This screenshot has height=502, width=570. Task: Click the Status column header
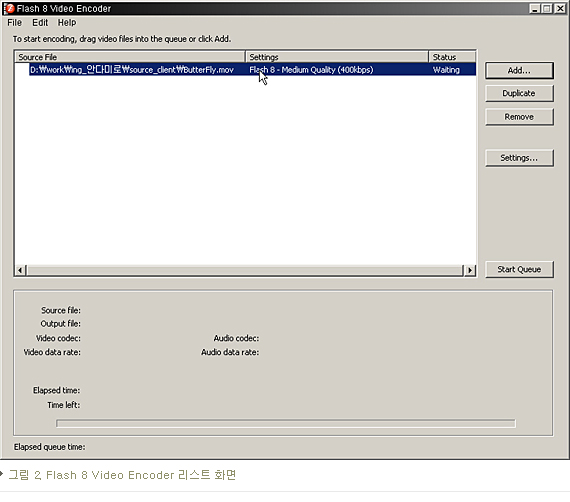pos(453,57)
